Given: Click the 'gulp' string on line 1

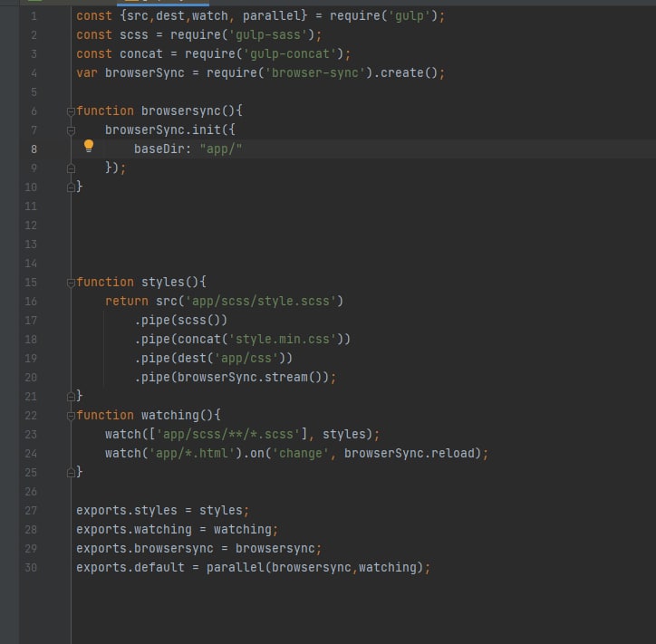Looking at the screenshot, I should click(410, 16).
